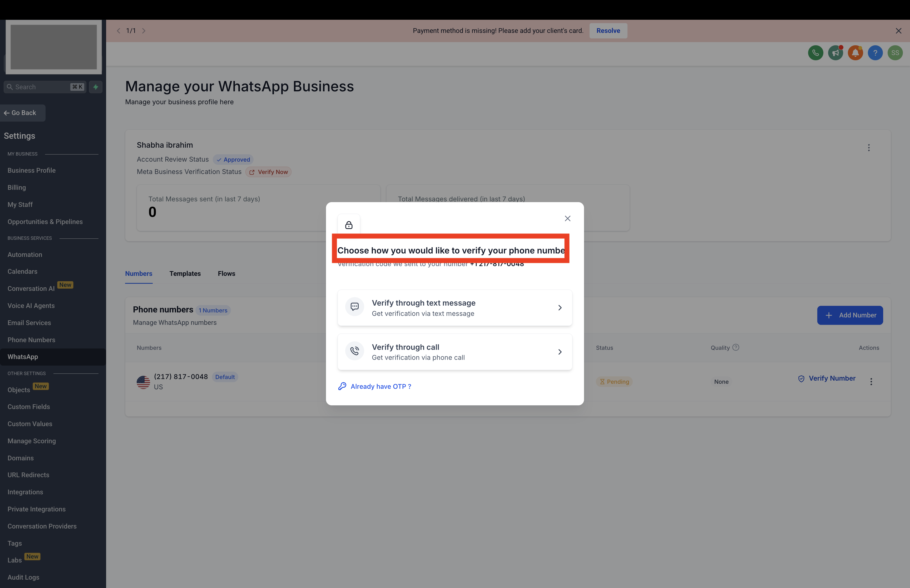Click the SS user avatar

[895, 53]
